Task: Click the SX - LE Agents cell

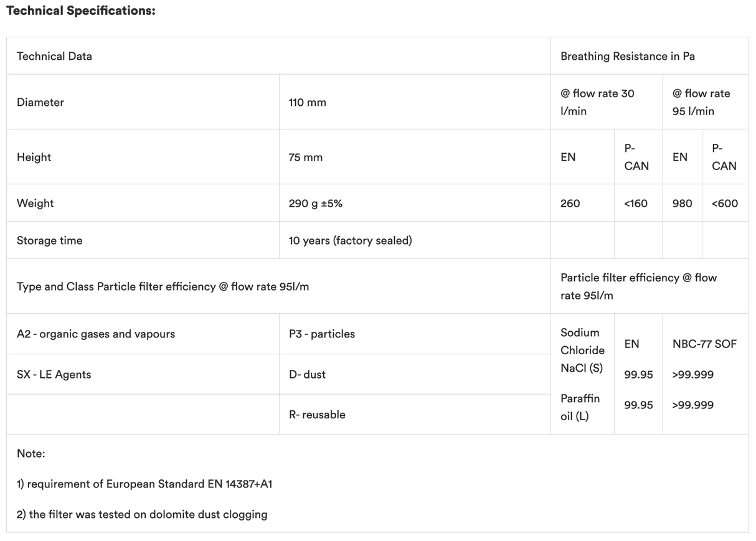Action: click(54, 374)
